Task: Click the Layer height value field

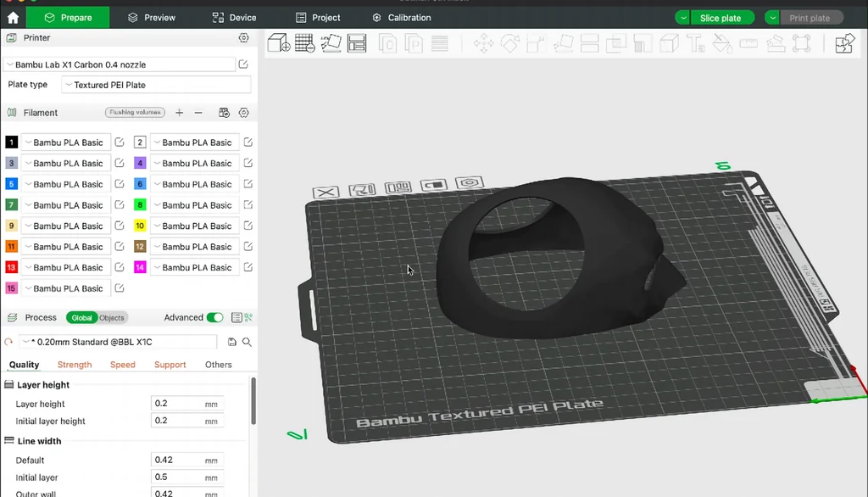Action: pyautogui.click(x=187, y=404)
